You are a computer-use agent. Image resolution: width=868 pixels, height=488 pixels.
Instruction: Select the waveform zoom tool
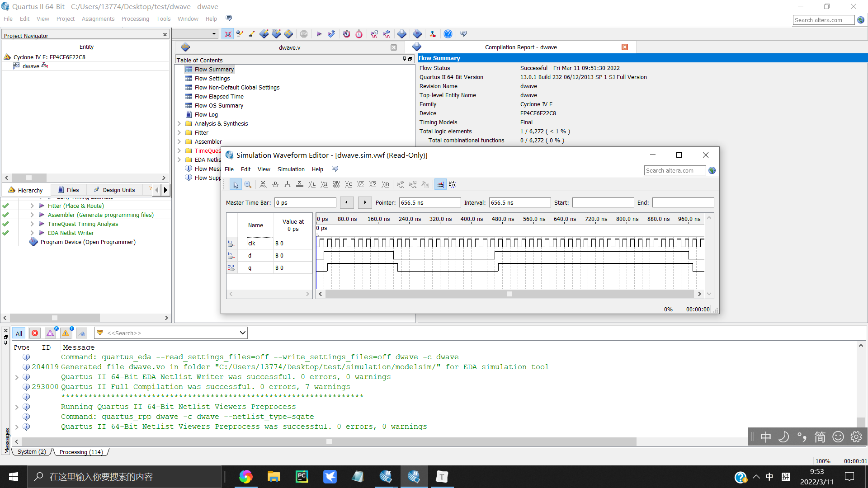tap(248, 184)
